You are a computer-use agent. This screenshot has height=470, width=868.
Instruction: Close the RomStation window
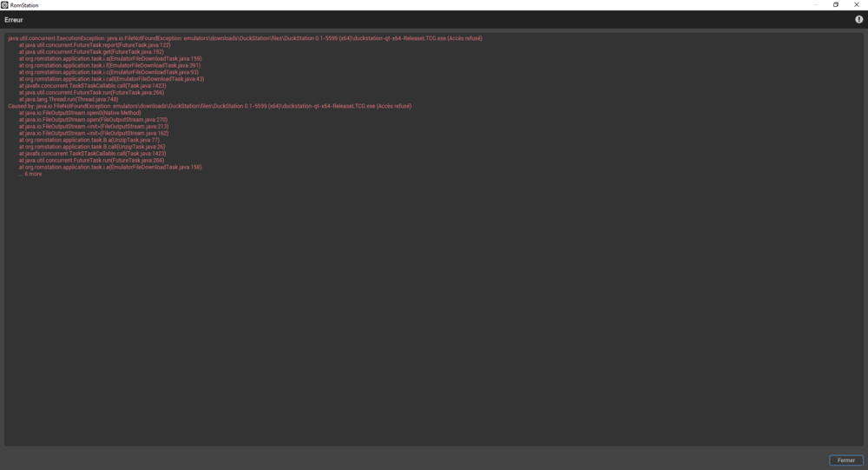click(x=857, y=5)
